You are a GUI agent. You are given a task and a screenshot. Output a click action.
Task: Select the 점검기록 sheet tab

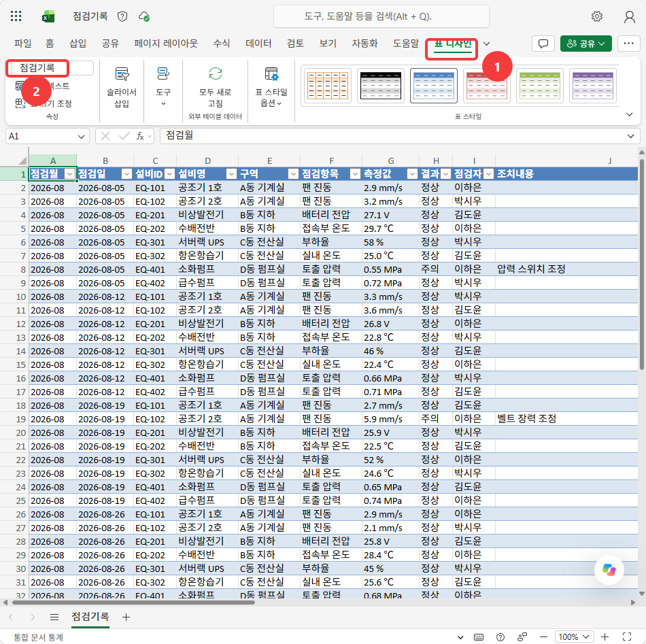[90, 617]
